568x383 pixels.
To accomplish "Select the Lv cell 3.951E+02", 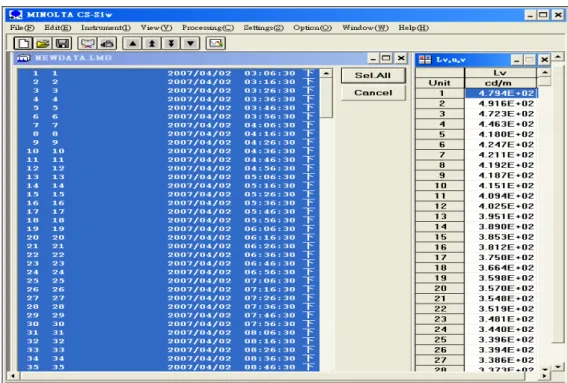I will 501,217.
